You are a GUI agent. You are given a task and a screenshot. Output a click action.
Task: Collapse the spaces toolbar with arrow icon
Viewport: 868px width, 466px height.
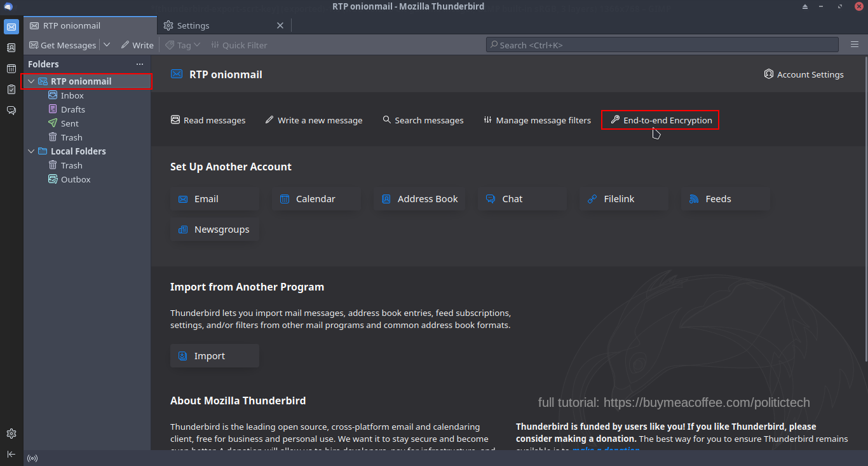click(11, 454)
